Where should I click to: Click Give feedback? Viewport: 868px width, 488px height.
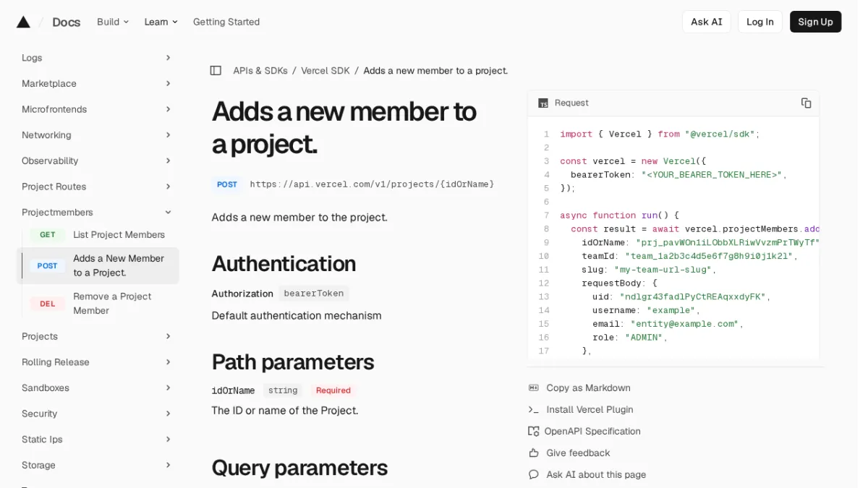click(x=578, y=453)
